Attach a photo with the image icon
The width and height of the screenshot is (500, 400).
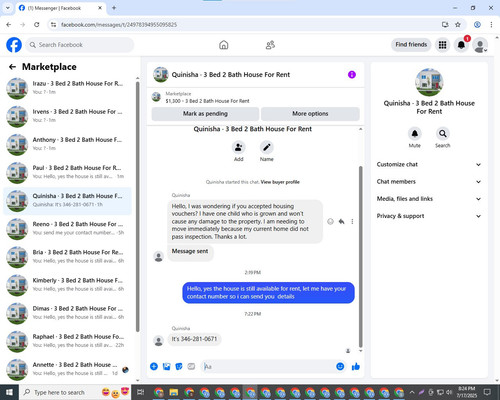167,367
